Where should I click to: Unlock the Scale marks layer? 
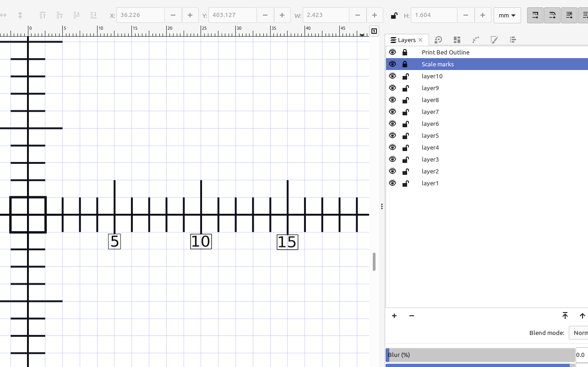[x=405, y=64]
